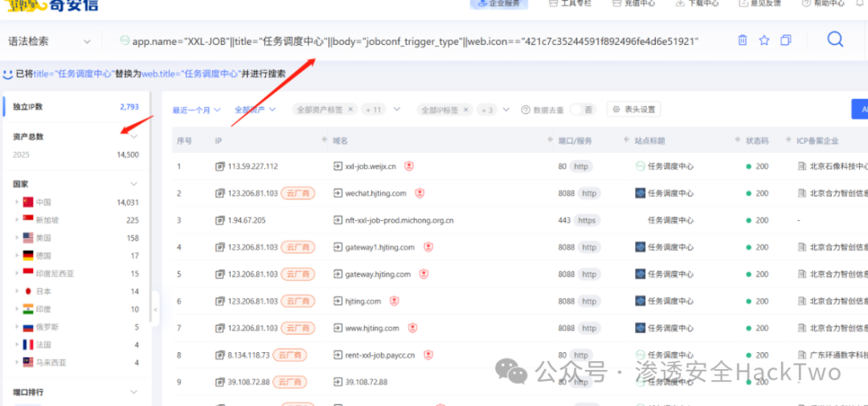Screen dimensions: 868x406
Task: Click the company icon before 广东环通数字科技
Action: click(801, 355)
